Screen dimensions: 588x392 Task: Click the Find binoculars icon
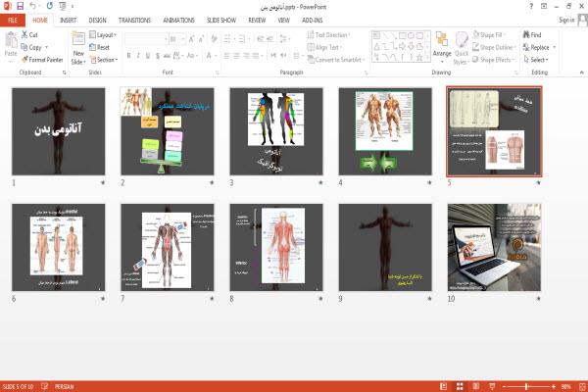click(x=526, y=34)
